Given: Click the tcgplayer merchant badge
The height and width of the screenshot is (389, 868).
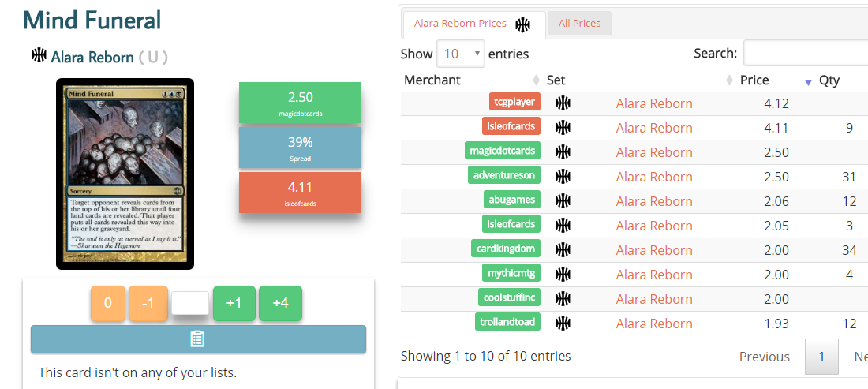Looking at the screenshot, I should (x=514, y=103).
